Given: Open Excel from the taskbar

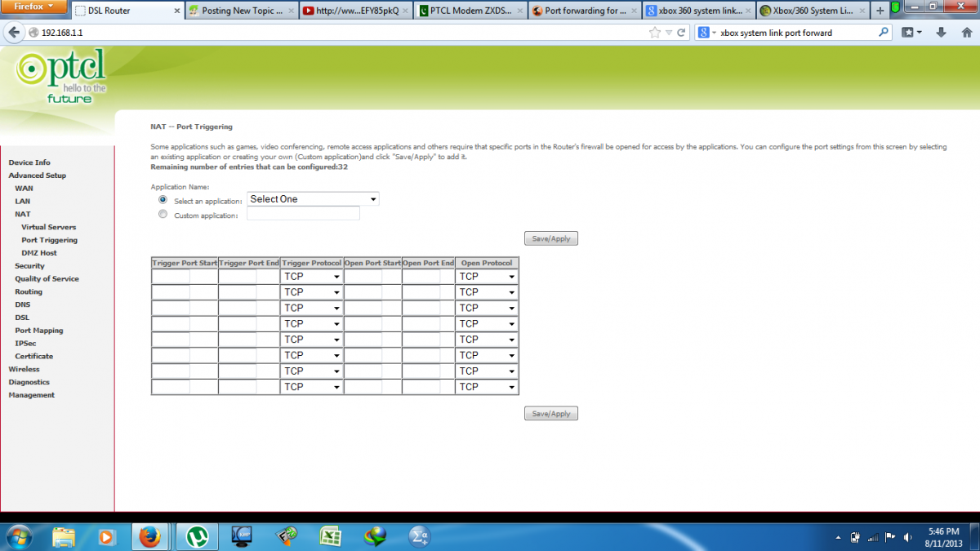Looking at the screenshot, I should 330,536.
